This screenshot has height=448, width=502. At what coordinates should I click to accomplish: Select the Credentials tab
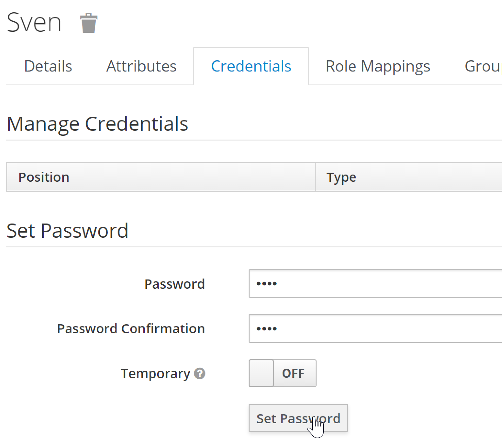pyautogui.click(x=251, y=66)
